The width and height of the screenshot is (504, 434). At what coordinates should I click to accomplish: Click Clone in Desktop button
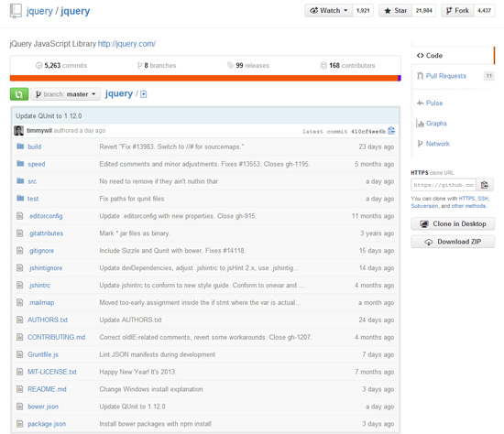coord(453,224)
